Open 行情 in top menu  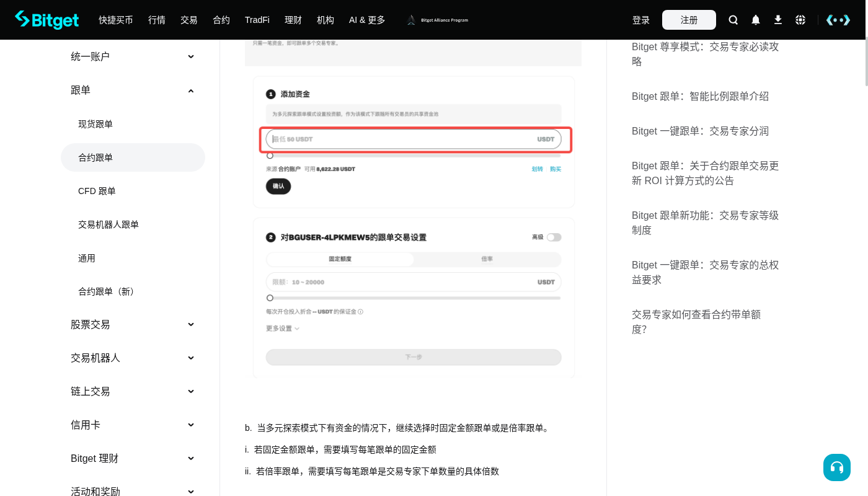(x=157, y=20)
